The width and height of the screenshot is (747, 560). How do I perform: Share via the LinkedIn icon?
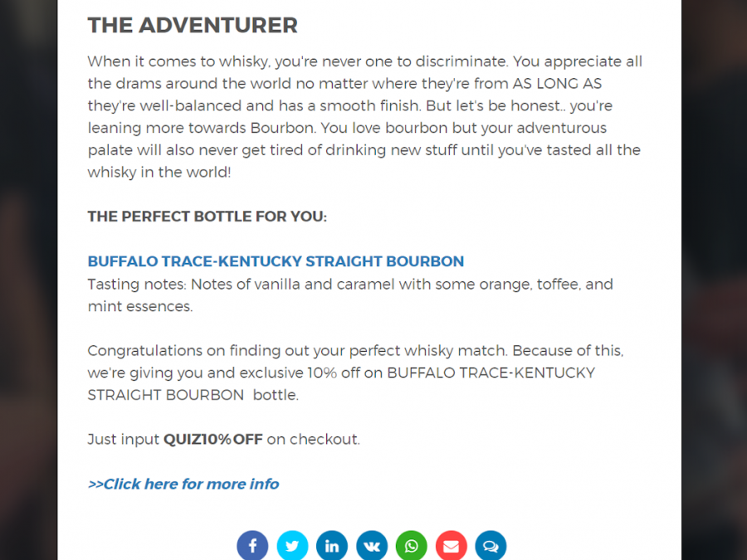[332, 546]
